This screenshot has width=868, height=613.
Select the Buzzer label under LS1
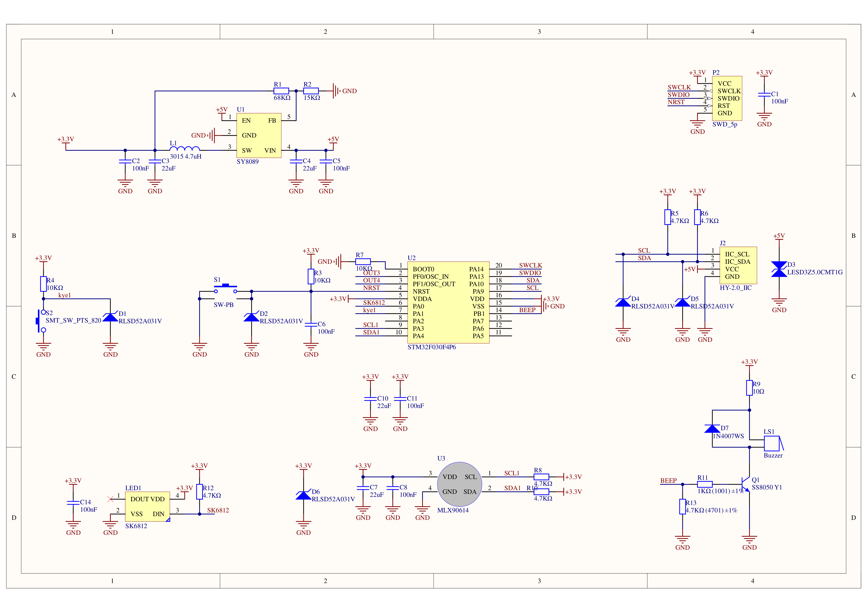(773, 455)
